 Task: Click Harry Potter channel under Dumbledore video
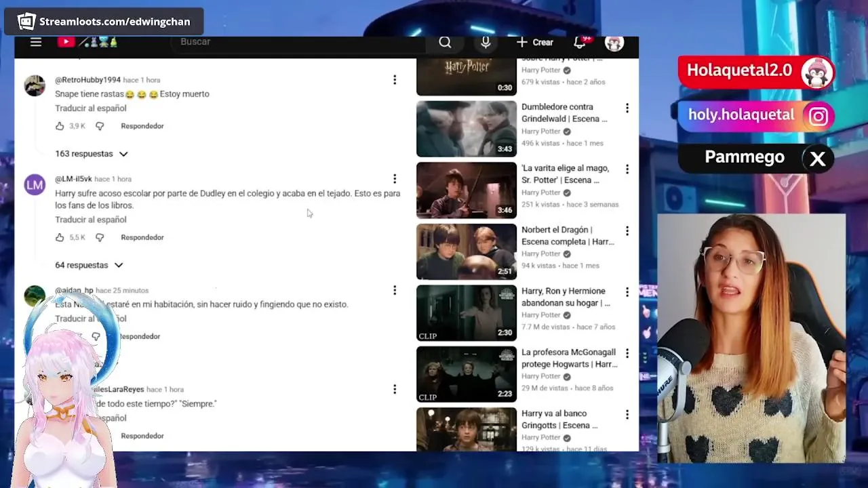tap(540, 131)
